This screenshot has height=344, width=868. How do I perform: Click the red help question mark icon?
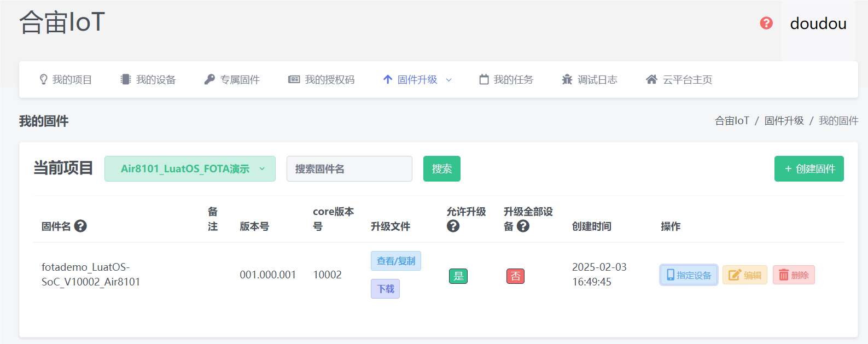(x=766, y=23)
